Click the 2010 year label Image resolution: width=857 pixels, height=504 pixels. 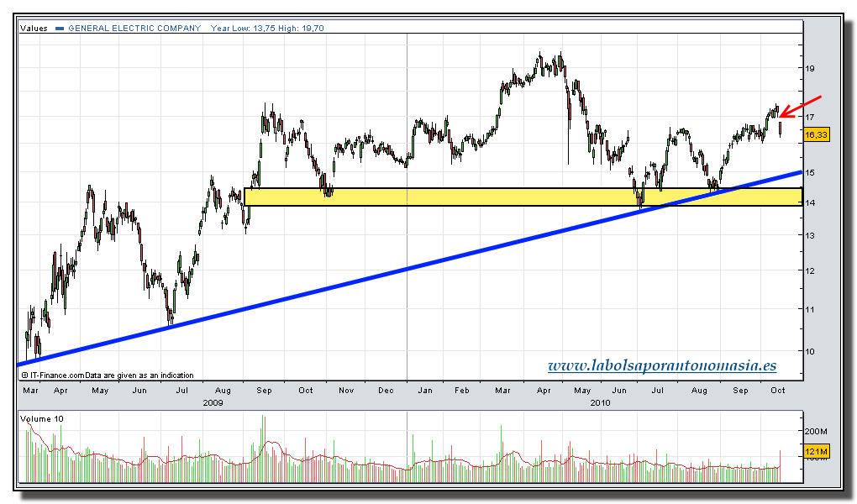(x=600, y=403)
